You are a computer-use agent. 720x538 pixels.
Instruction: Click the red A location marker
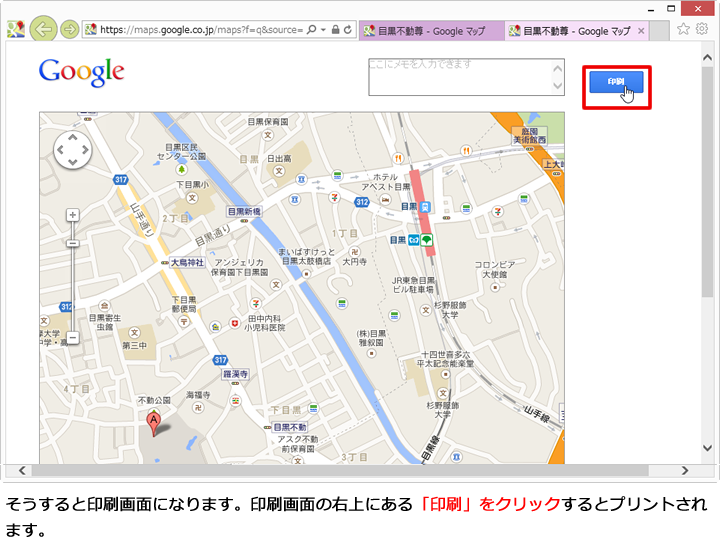pyautogui.click(x=154, y=423)
